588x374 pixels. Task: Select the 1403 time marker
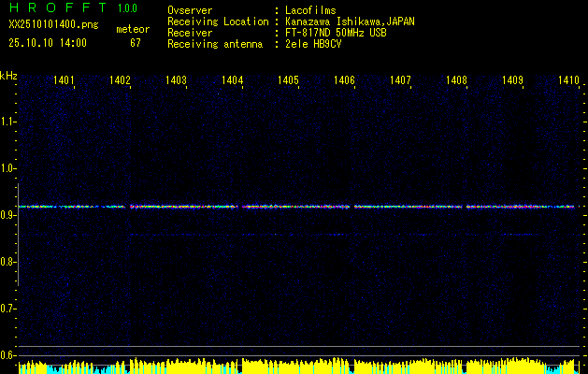click(x=177, y=81)
